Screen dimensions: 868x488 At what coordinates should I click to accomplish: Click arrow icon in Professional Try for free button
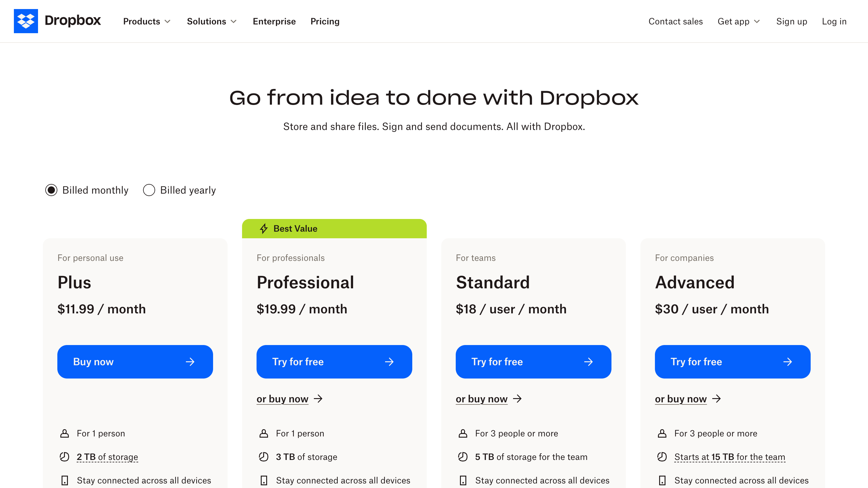pyautogui.click(x=389, y=362)
